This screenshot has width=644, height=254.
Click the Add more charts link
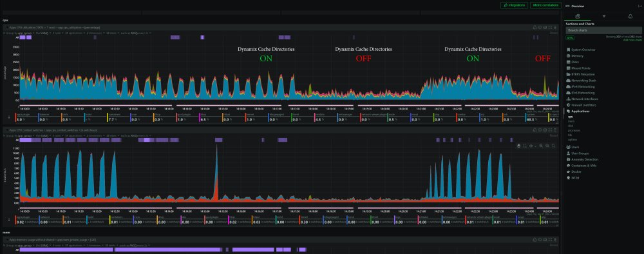point(632,40)
